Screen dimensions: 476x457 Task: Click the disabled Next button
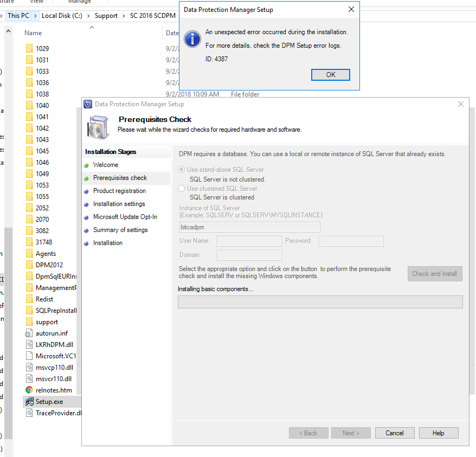pos(351,433)
